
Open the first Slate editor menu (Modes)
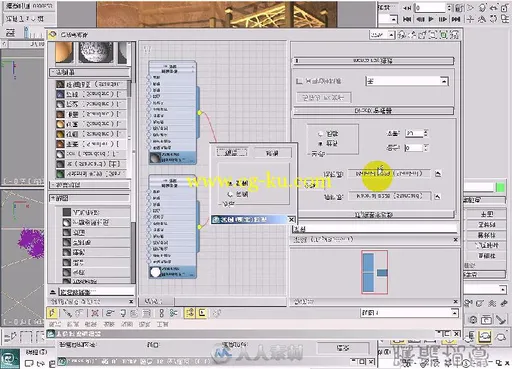coord(55,324)
